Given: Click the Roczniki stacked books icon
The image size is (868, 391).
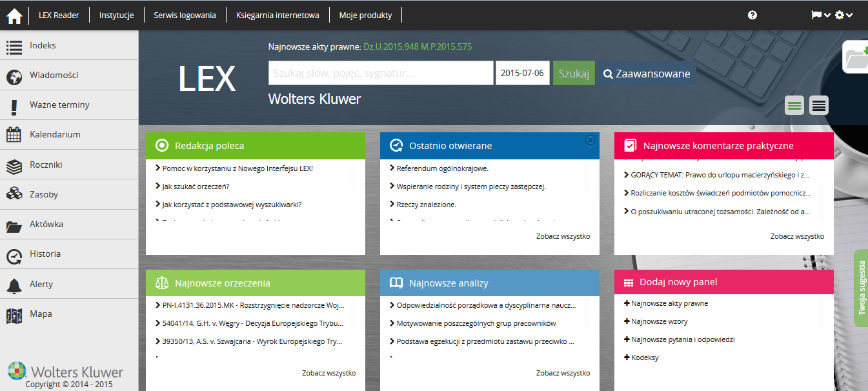Looking at the screenshot, I should pyautogui.click(x=14, y=166).
